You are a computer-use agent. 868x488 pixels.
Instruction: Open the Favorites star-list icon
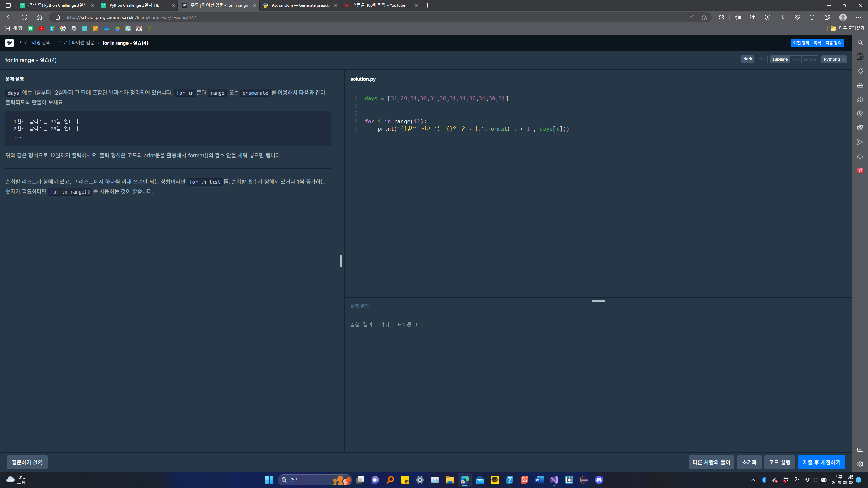pyautogui.click(x=737, y=17)
